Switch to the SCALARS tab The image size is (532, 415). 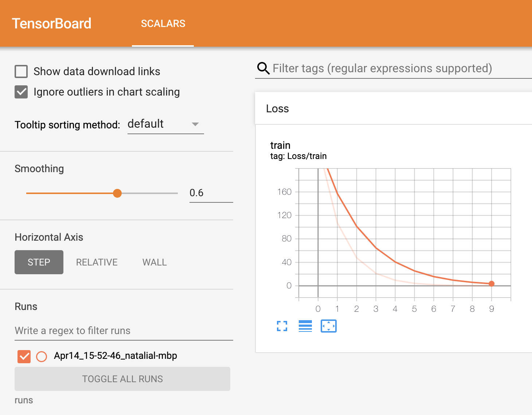163,23
